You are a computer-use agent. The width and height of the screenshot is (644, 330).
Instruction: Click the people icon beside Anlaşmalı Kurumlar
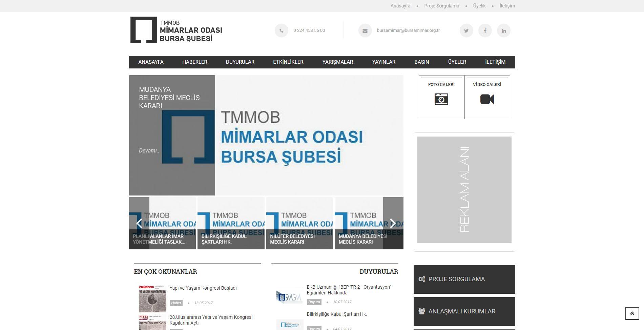pyautogui.click(x=422, y=311)
